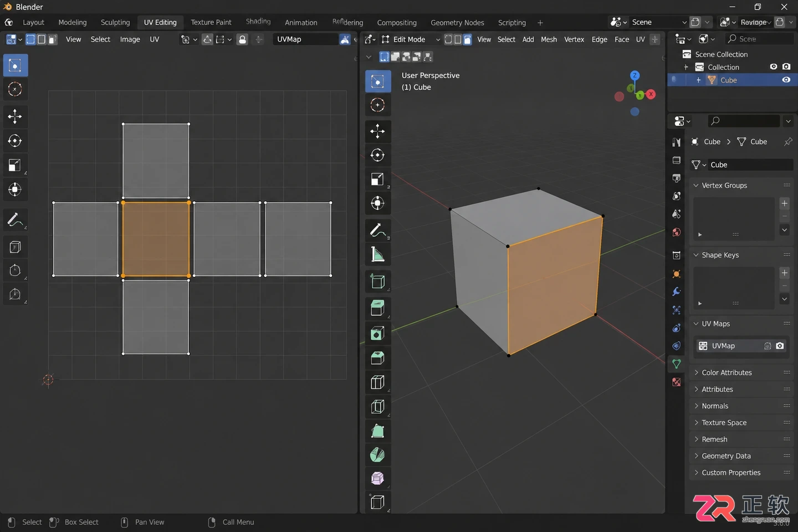
Task: Select the Smooth tool
Action: 377,478
